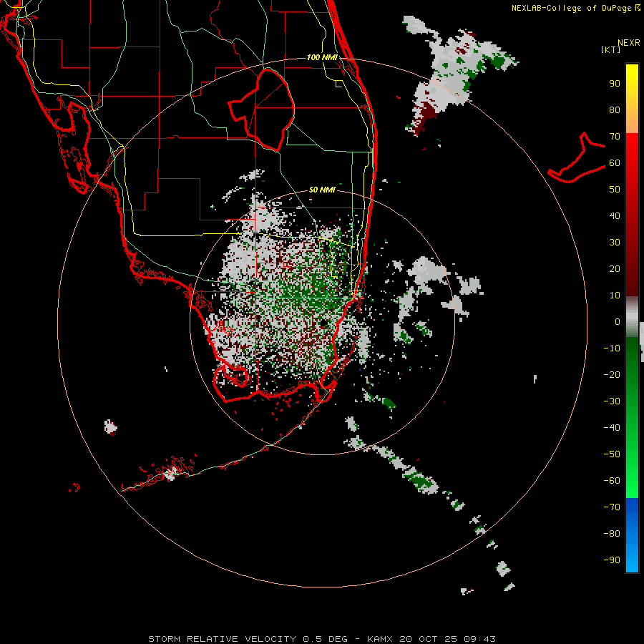This screenshot has width=644, height=644.
Task: Click the "-40" scale value
Action: (x=612, y=428)
